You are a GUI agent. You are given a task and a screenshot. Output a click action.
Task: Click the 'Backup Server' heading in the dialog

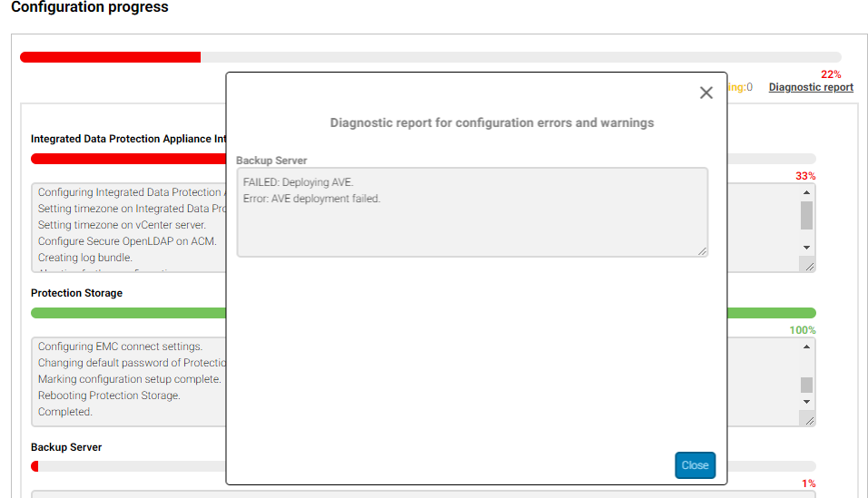click(271, 161)
